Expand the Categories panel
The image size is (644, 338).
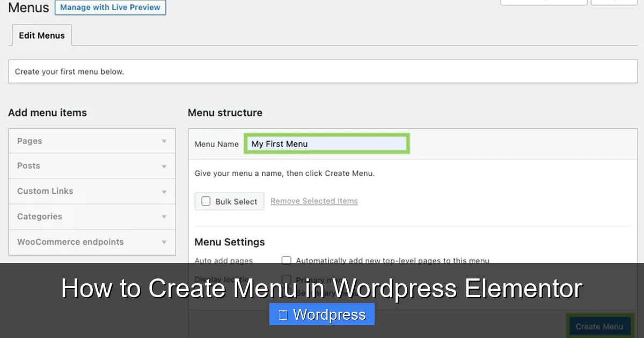pos(92,216)
